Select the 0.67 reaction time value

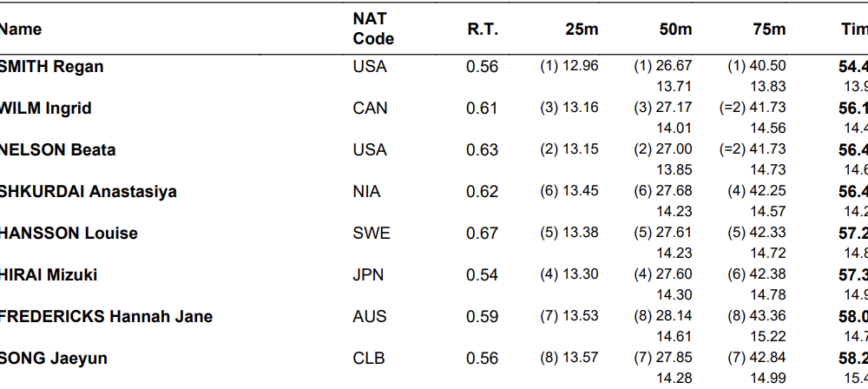pos(483,234)
